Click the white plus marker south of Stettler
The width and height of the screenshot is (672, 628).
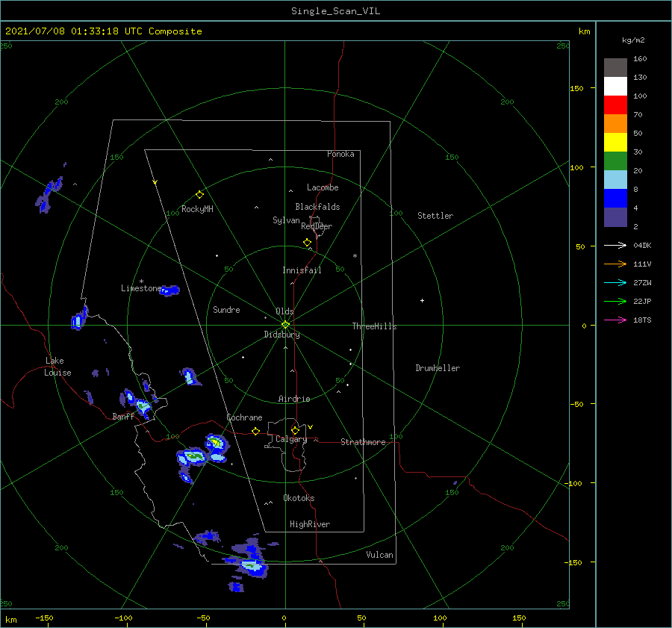tap(422, 300)
